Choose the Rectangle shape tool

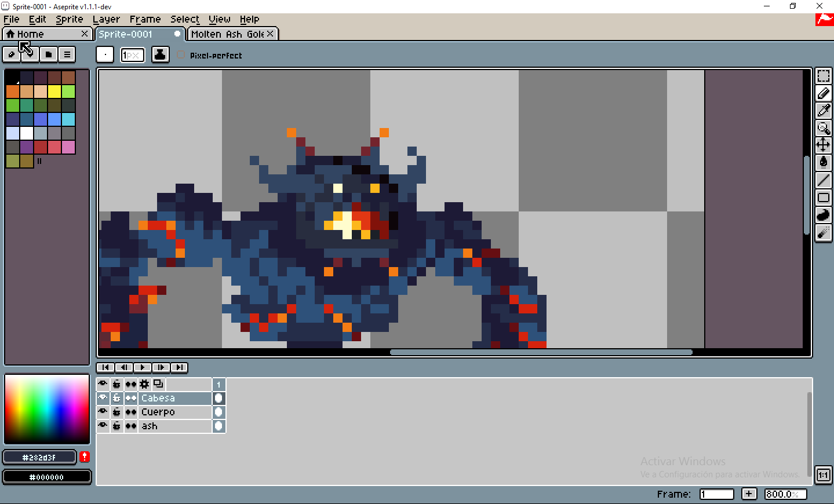coord(823,198)
